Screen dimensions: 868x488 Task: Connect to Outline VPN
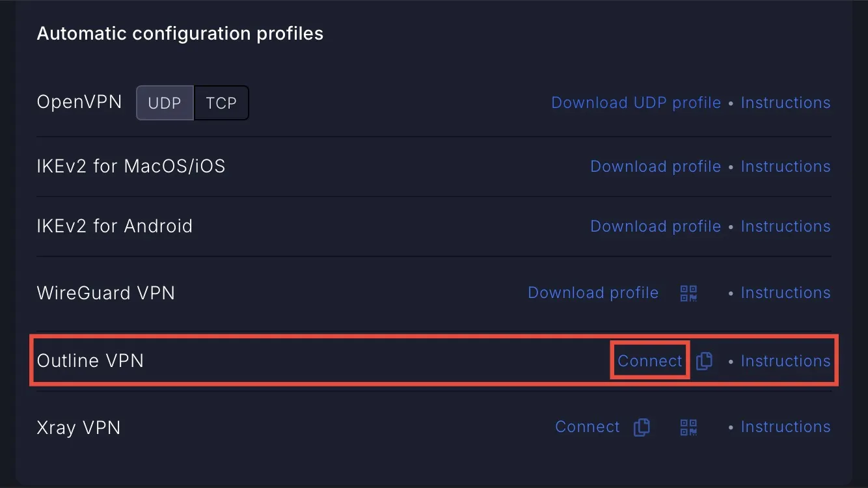coord(650,361)
